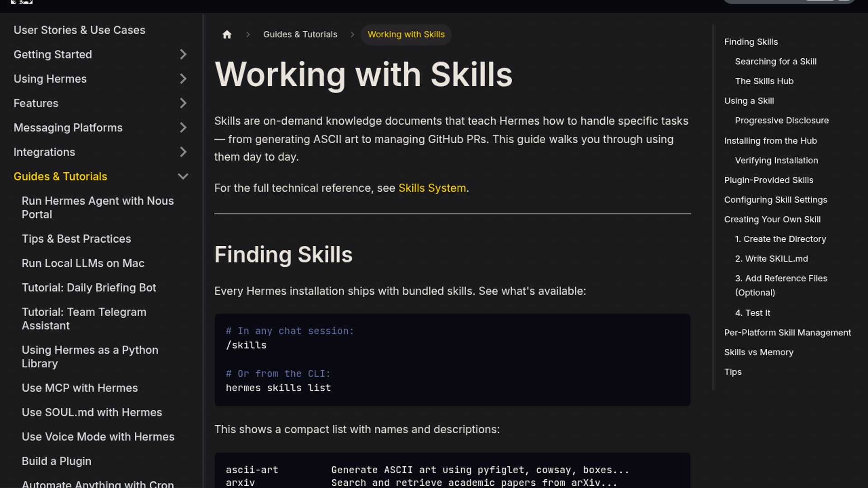The image size is (868, 488).
Task: Open Run Local LLMs on Mac
Action: (83, 263)
